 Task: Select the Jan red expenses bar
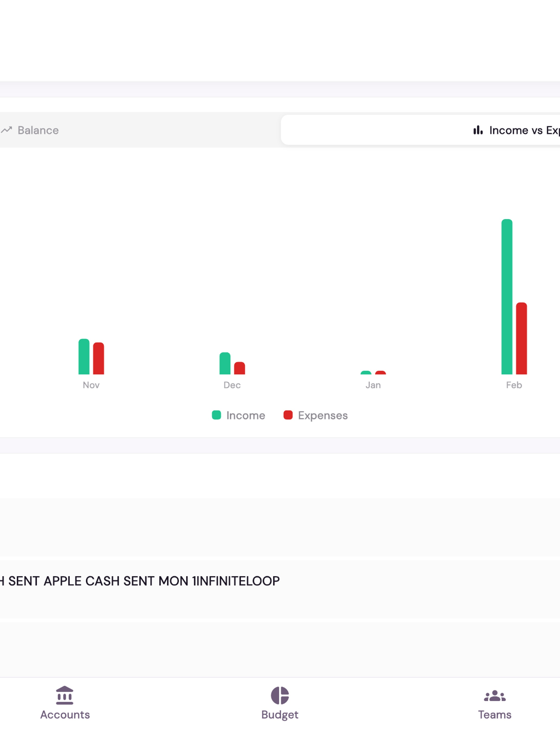click(380, 372)
